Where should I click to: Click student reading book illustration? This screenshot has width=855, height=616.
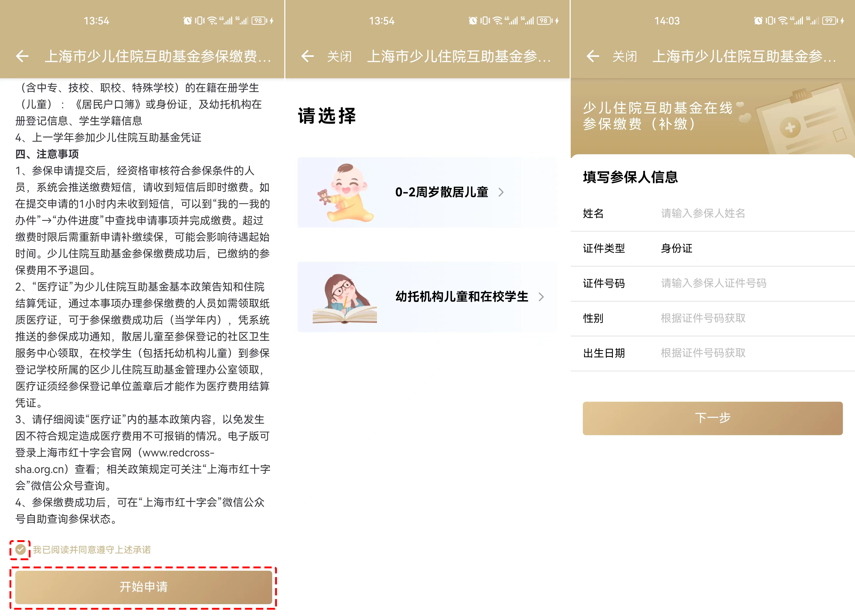(x=344, y=298)
